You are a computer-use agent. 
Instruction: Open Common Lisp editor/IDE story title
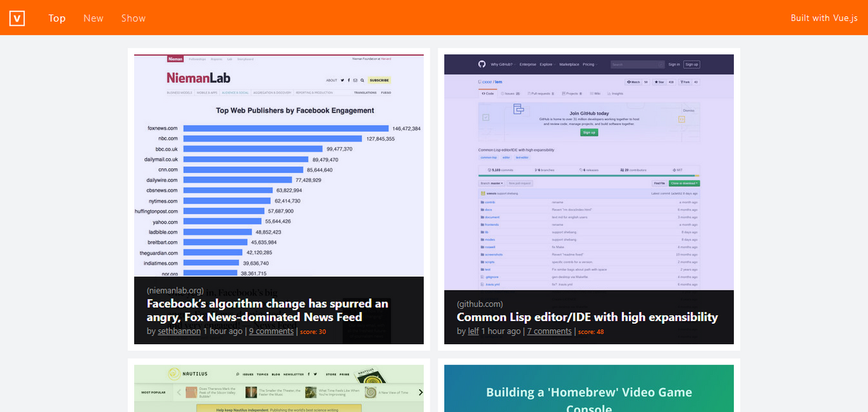(x=587, y=317)
